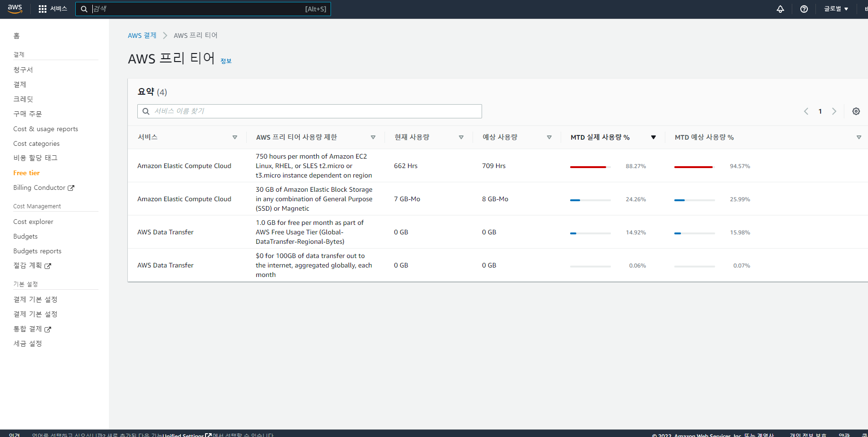Viewport: 868px width, 437px height.
Task: Click the '662 Hrs' current usage cell
Action: (x=406, y=166)
